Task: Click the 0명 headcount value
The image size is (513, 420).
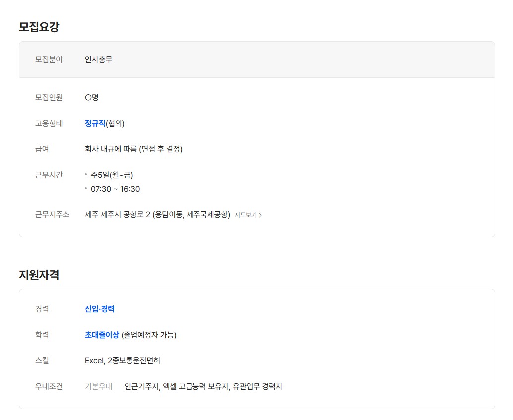Action: (91, 97)
